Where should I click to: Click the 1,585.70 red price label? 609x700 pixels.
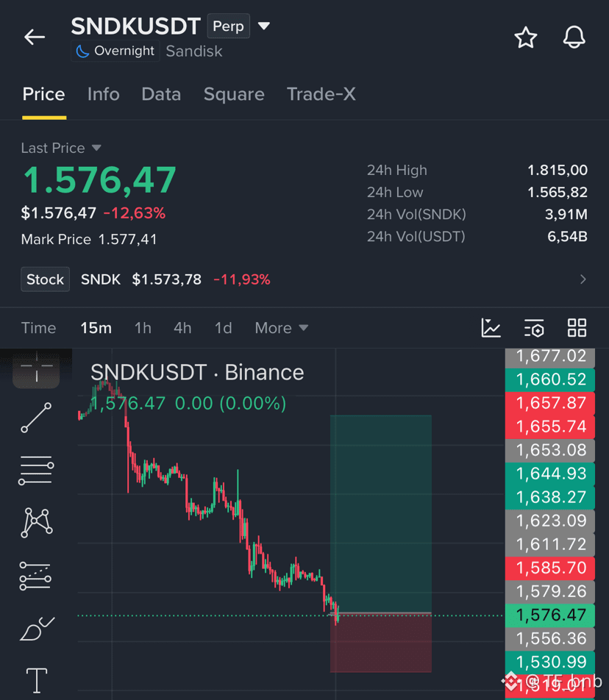tap(550, 568)
